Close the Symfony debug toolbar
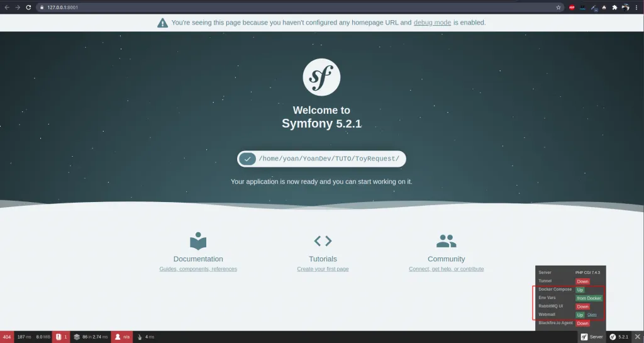This screenshot has width=644, height=343. [637, 337]
